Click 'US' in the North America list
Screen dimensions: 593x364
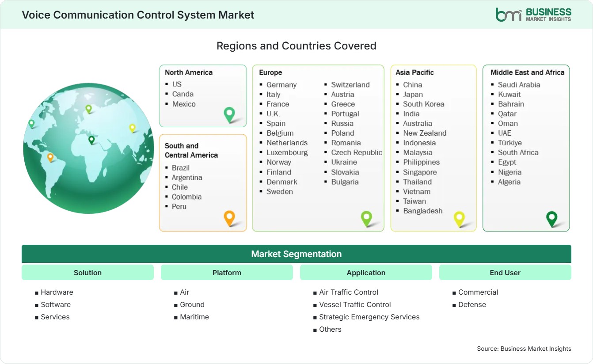point(177,84)
